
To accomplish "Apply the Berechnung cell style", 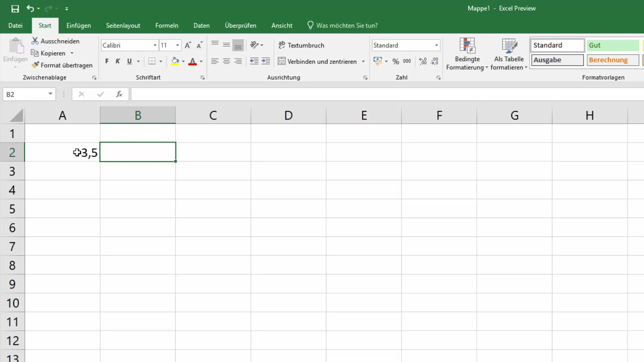I will tap(613, 60).
